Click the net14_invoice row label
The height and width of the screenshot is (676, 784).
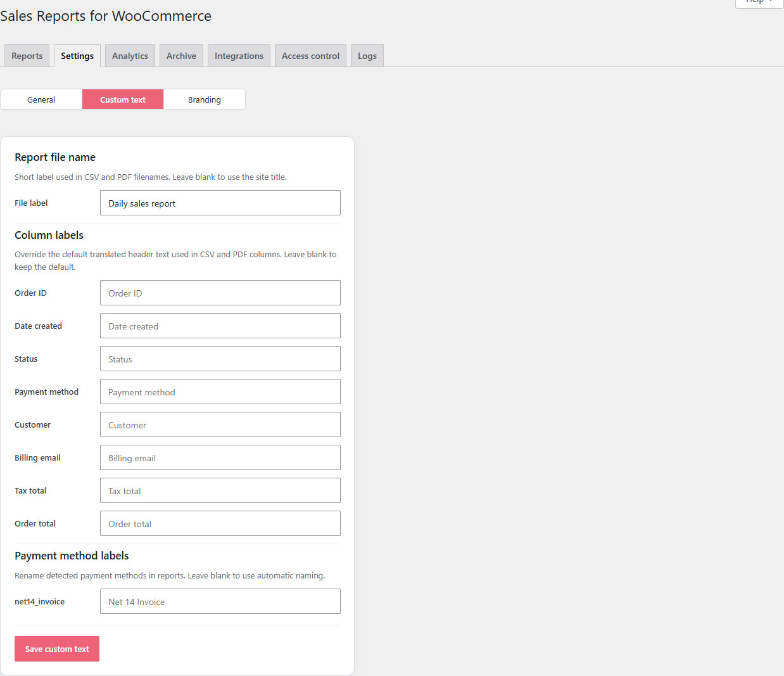tap(39, 602)
